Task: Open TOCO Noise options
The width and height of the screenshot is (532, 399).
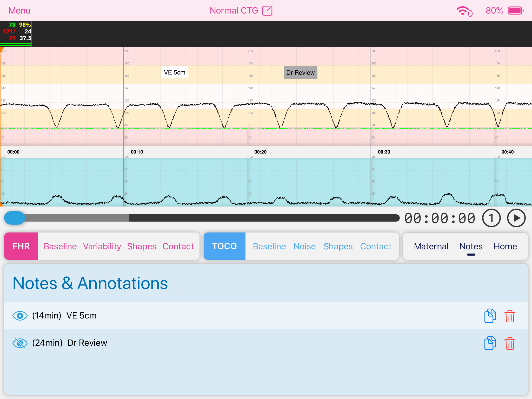Action: (304, 246)
